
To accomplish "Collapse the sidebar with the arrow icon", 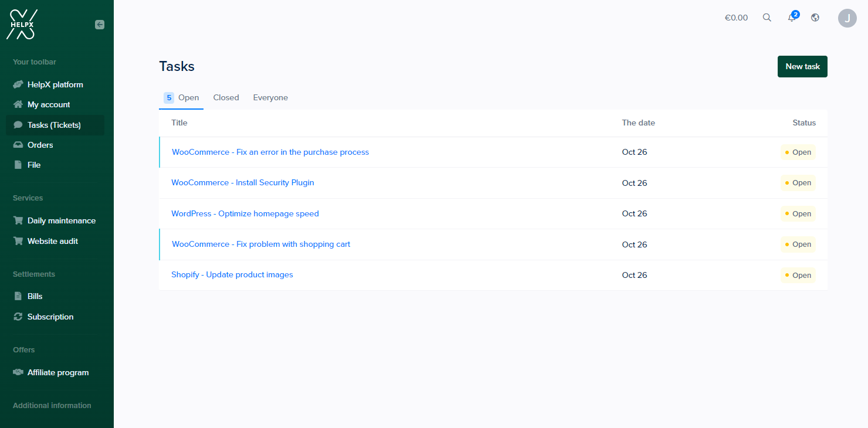I will (x=100, y=25).
